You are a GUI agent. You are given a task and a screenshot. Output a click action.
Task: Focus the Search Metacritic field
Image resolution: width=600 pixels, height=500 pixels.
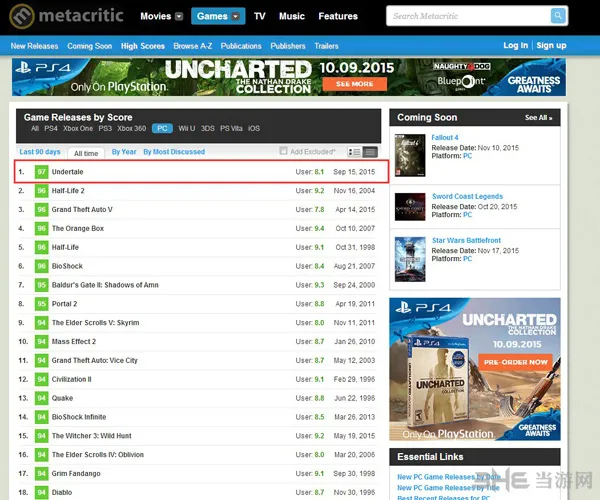click(x=468, y=16)
